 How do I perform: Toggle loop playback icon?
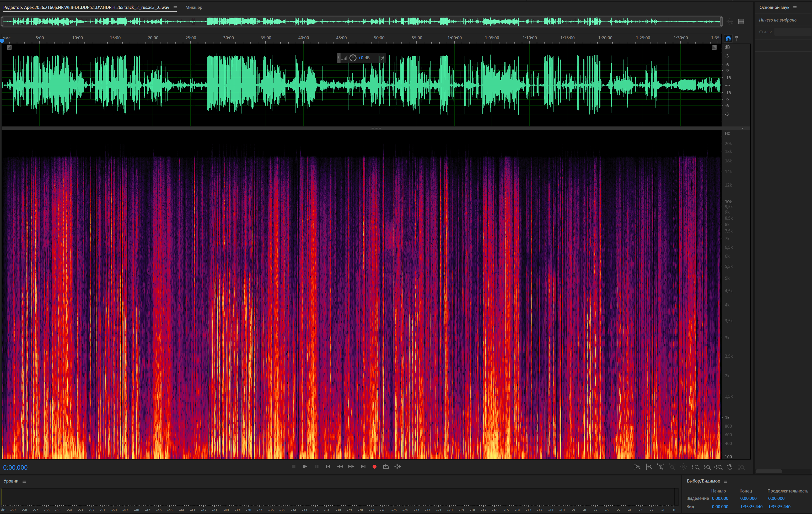(386, 467)
